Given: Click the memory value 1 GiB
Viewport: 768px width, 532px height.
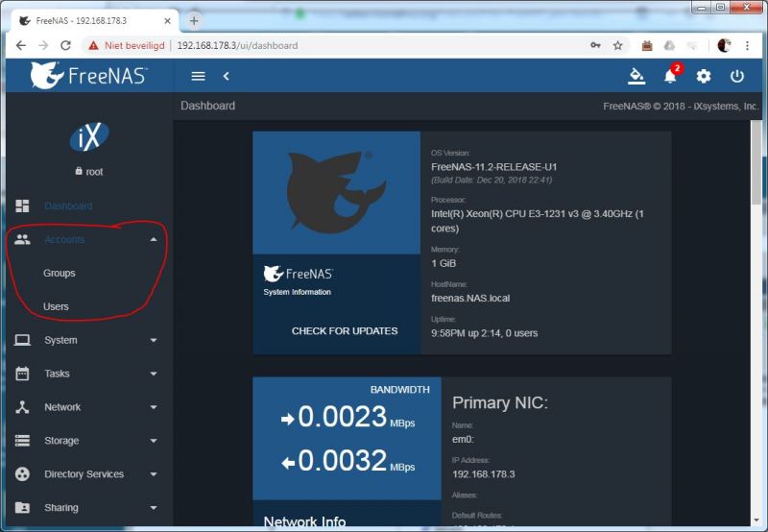Looking at the screenshot, I should [x=444, y=263].
